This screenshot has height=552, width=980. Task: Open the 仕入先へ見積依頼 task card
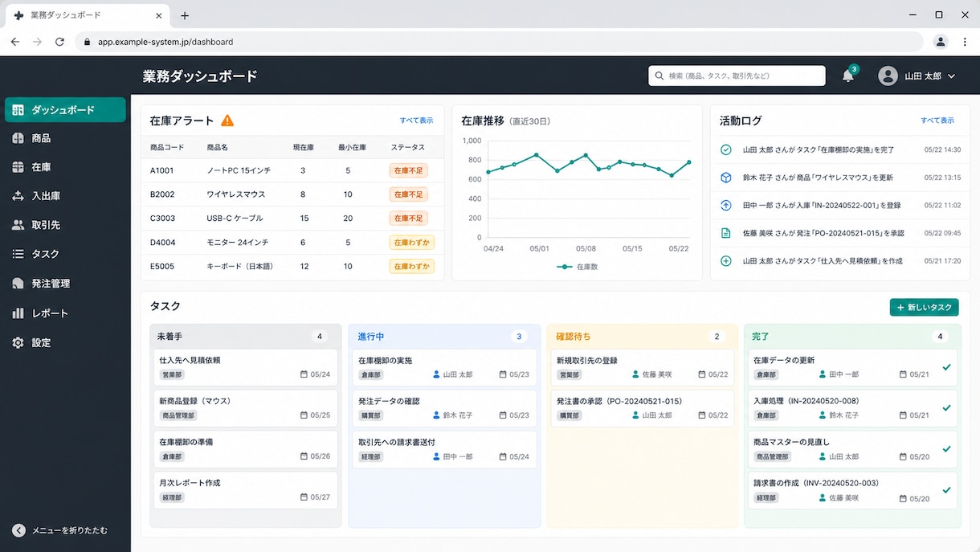[x=245, y=366]
